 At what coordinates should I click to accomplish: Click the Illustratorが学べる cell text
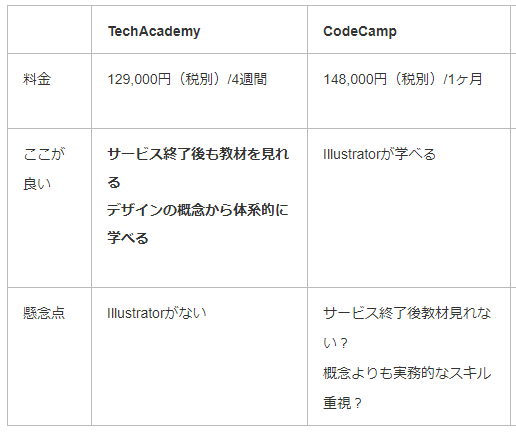pyautogui.click(x=379, y=154)
